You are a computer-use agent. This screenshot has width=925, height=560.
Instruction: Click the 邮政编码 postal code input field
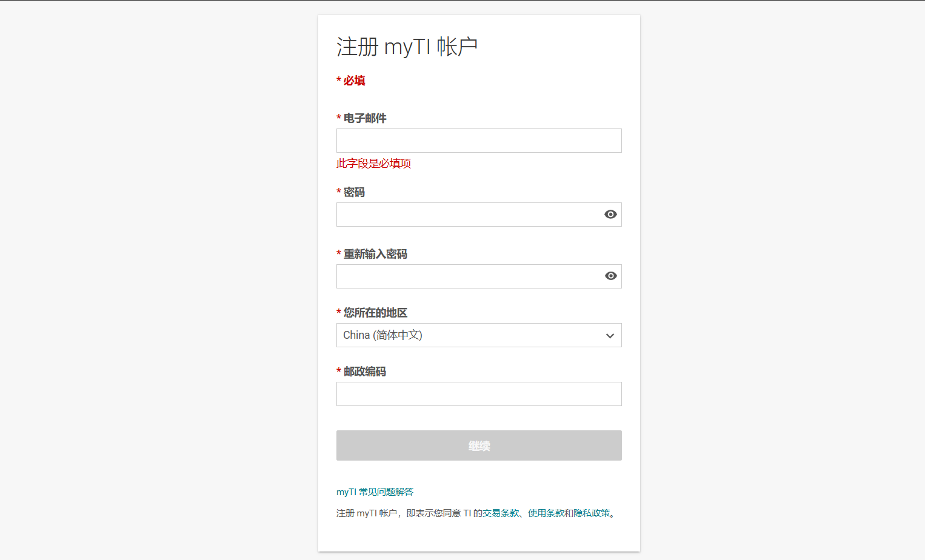coord(479,394)
